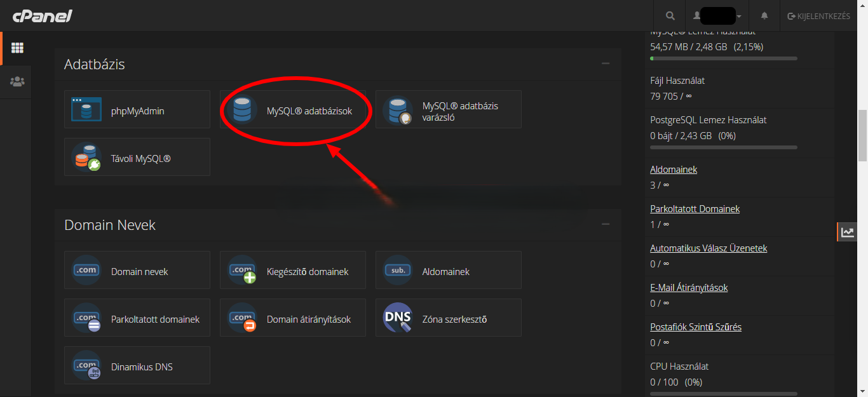
Task: Open the Dinamikus DNS icon
Action: [86, 366]
